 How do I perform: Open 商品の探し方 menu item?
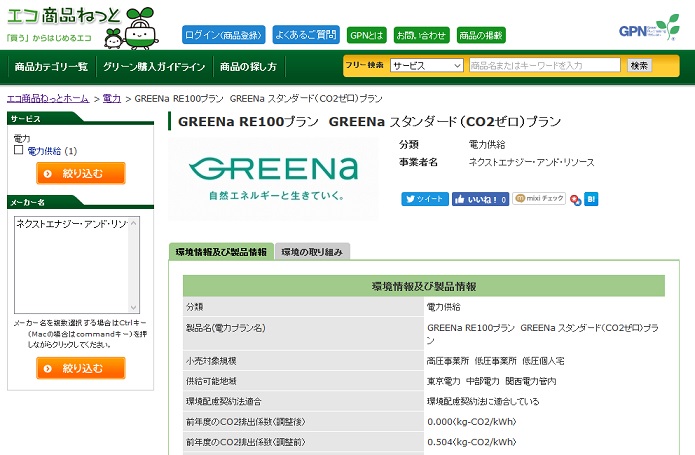click(248, 67)
